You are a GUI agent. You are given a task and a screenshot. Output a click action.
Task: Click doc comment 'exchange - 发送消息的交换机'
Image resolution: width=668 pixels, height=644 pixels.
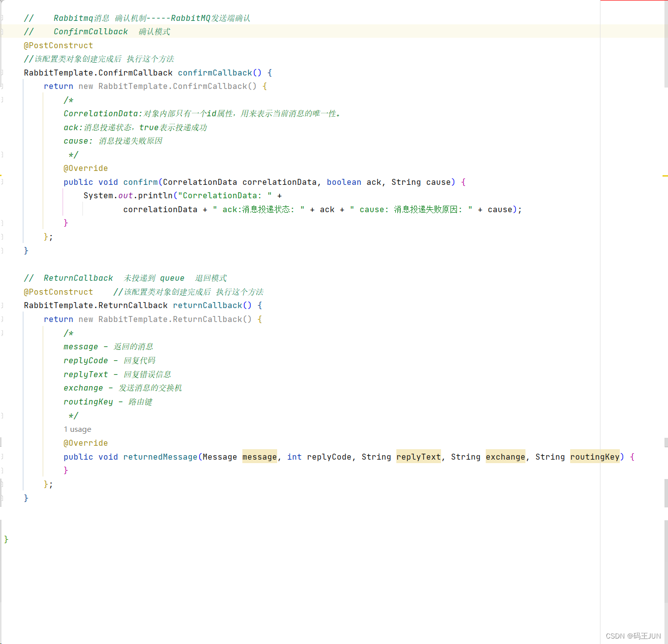(123, 388)
